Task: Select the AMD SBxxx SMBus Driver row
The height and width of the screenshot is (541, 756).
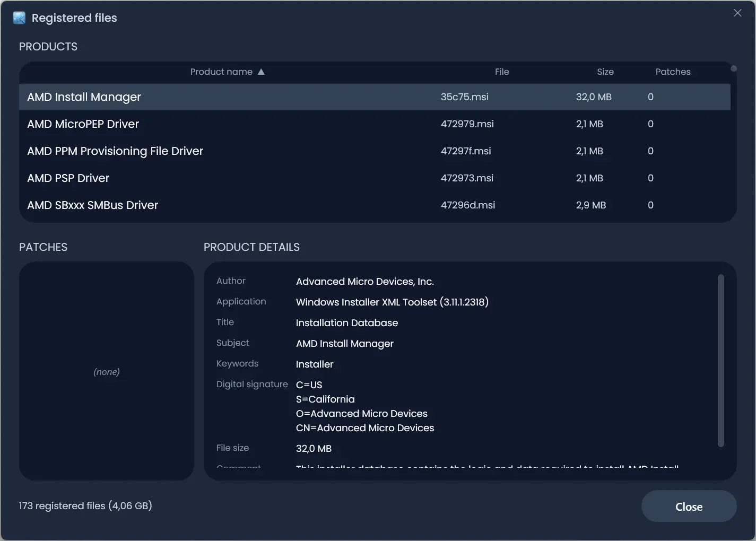Action: [375, 205]
